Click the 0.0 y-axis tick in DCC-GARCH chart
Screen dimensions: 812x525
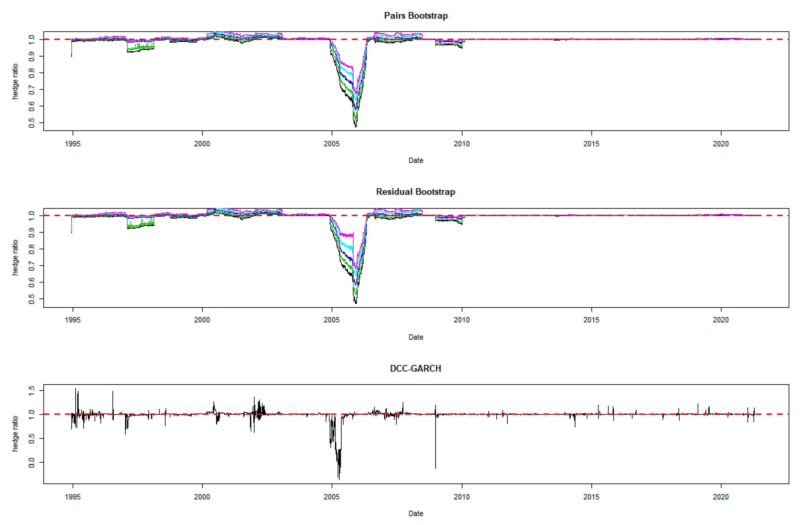point(32,463)
